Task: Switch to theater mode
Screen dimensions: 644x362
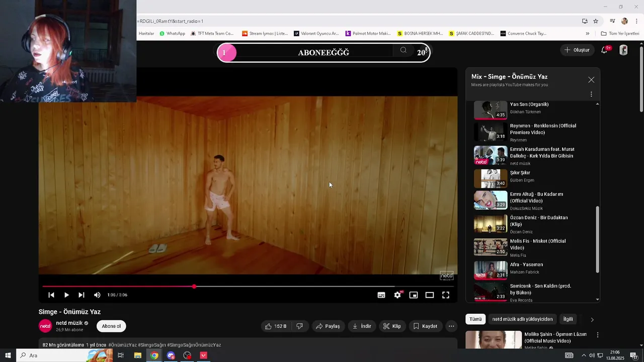Action: tap(430, 295)
